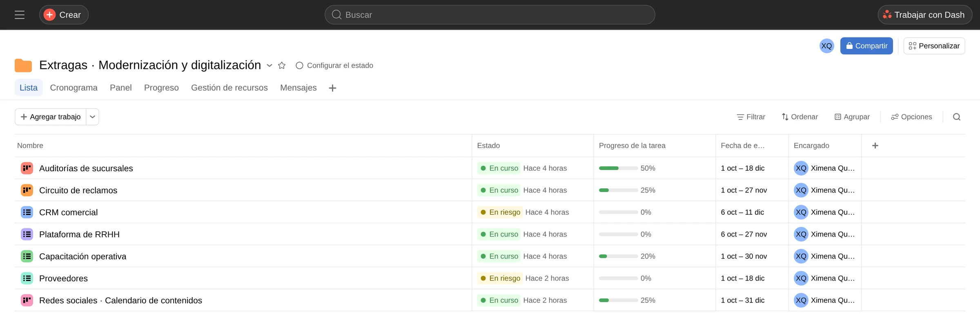Click the XQ member avatar near Compartir

tap(826, 46)
